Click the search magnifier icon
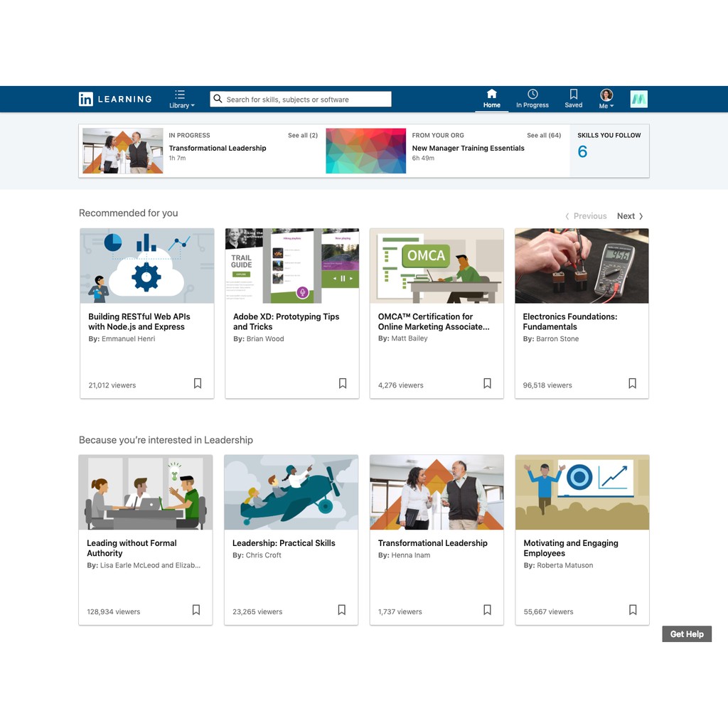 [x=218, y=99]
